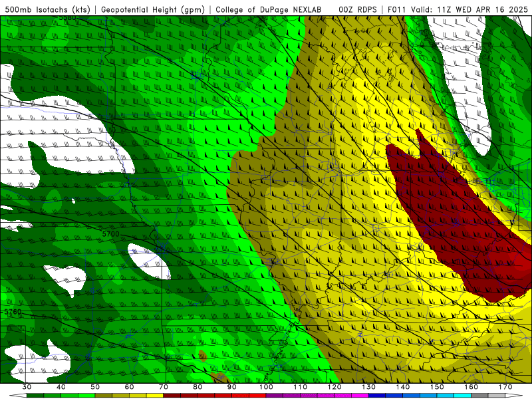
Task: Click the 100 knot colorbar label
Action: [x=267, y=387]
